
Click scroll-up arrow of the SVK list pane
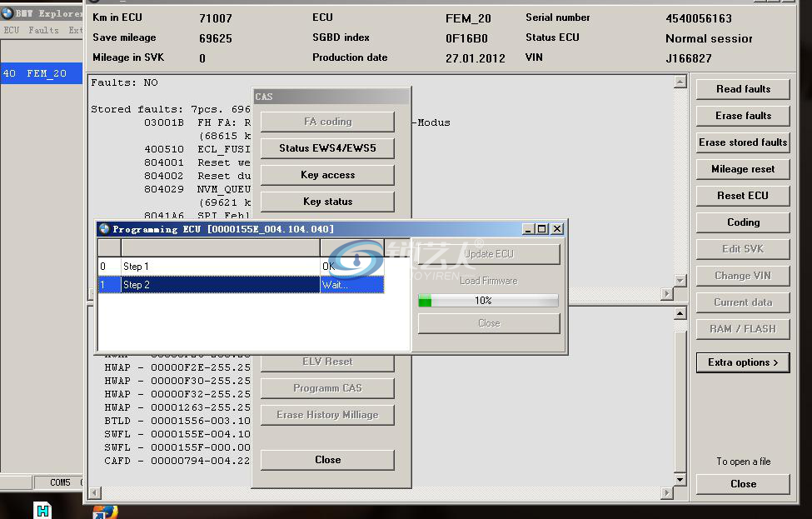point(680,313)
